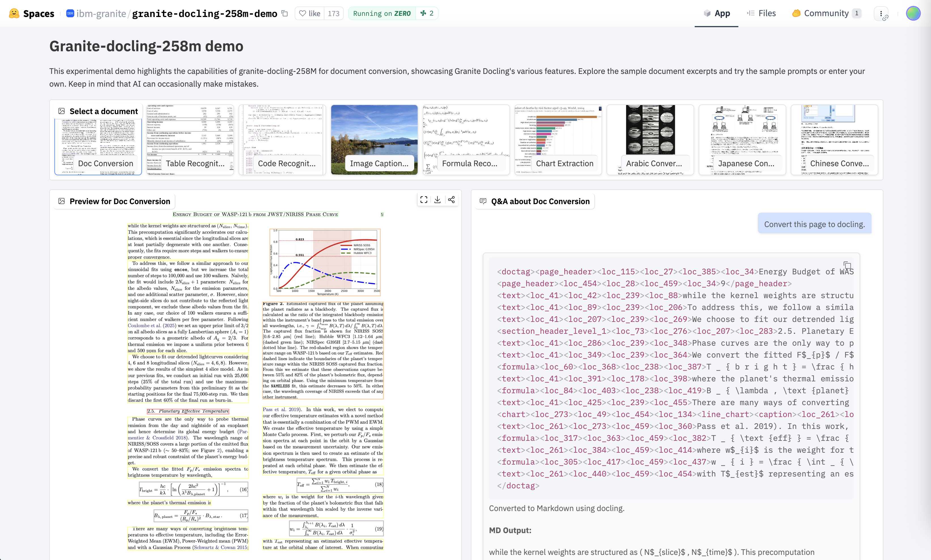
Task: Click the Running on ZERO status badge
Action: pyautogui.click(x=382, y=14)
